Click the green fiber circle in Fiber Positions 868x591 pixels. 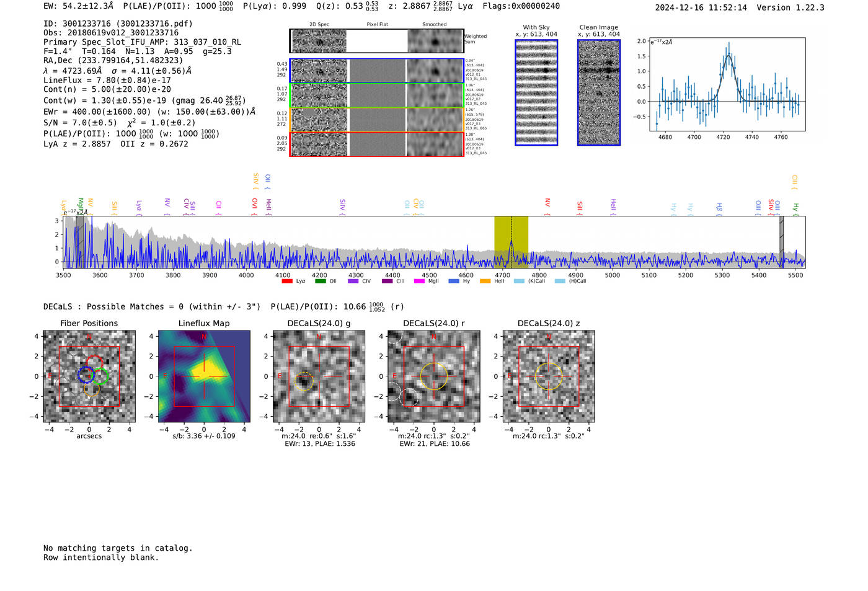tap(100, 376)
